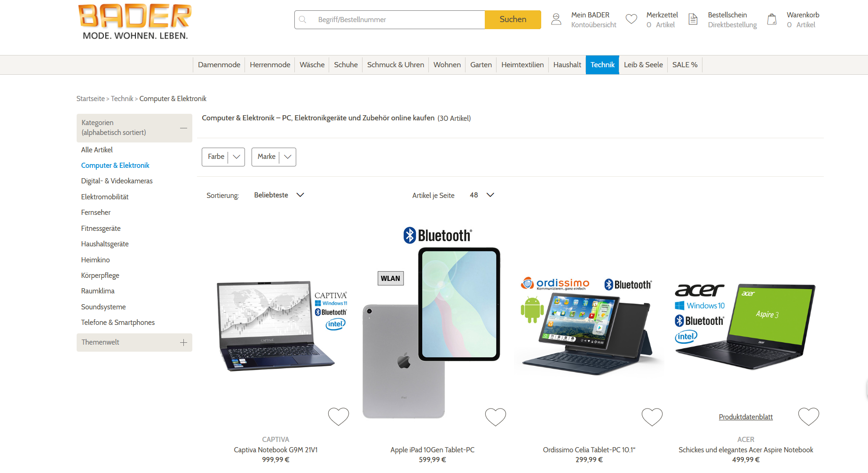
Task: Change Artikel je Seite from 48
Action: point(482,195)
